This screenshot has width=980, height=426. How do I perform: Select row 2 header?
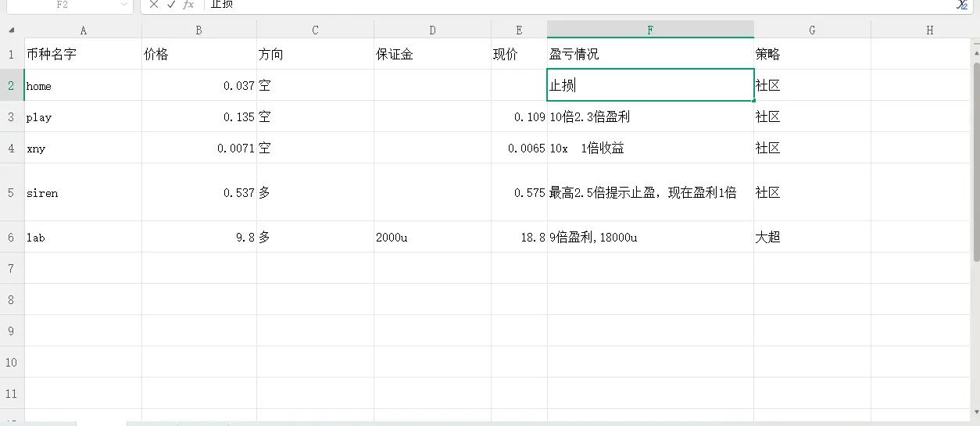click(12, 85)
